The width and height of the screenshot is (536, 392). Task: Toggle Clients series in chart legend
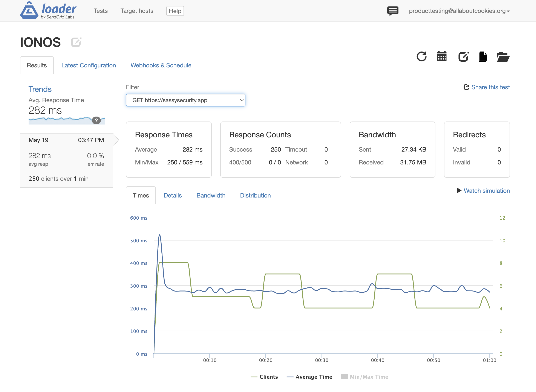tap(264, 377)
